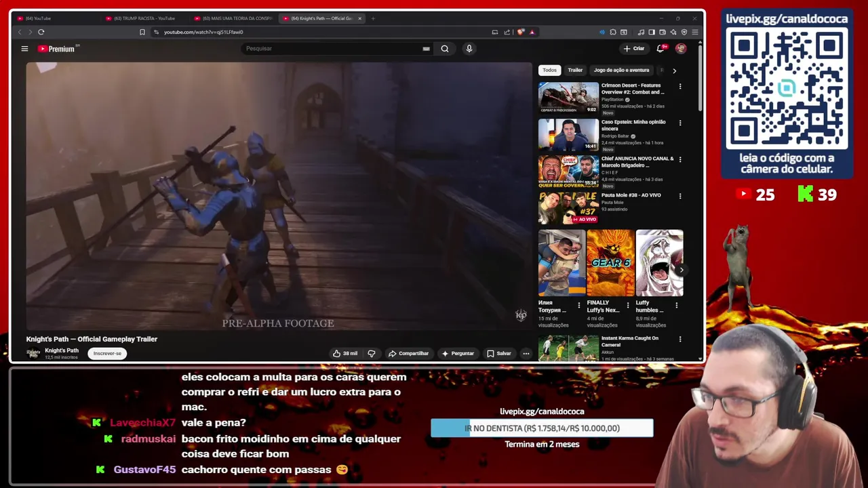The width and height of the screenshot is (868, 488).
Task: Click the 'Knight's Path — Official Gameplay Trailer' title
Action: click(92, 339)
